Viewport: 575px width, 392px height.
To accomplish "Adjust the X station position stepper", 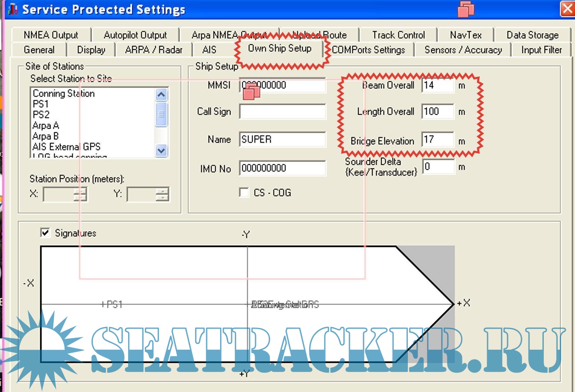I will click(x=80, y=194).
